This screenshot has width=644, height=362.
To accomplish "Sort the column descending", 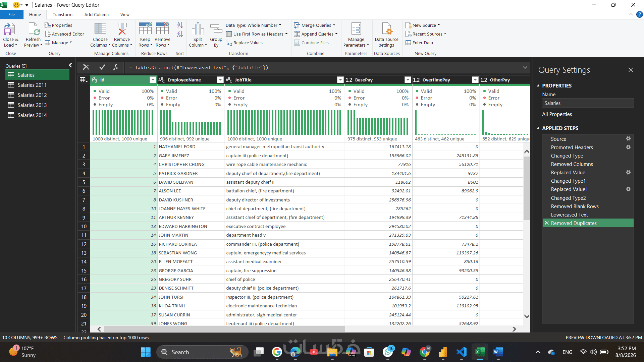I will [180, 34].
